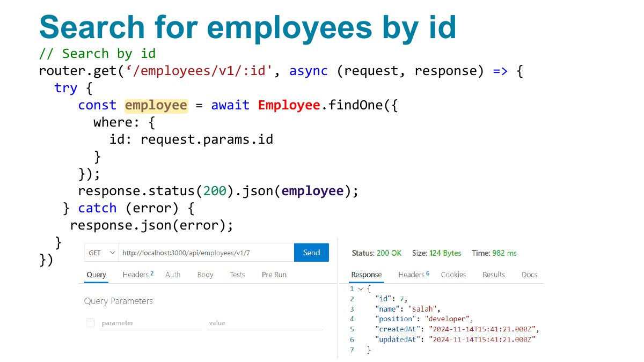Click the 'id: request.params.id' code line

click(x=191, y=140)
